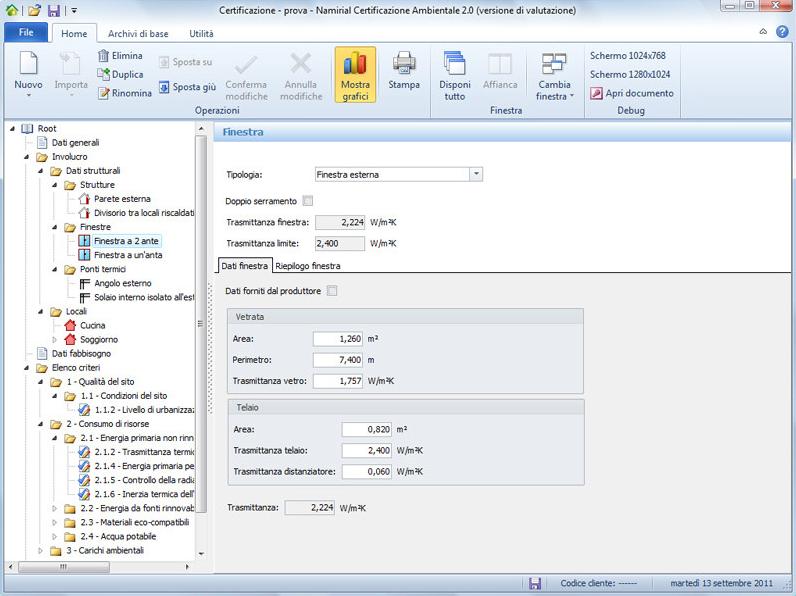The height and width of the screenshot is (596, 796).
Task: Click the Elimina delete icon
Action: tap(103, 56)
